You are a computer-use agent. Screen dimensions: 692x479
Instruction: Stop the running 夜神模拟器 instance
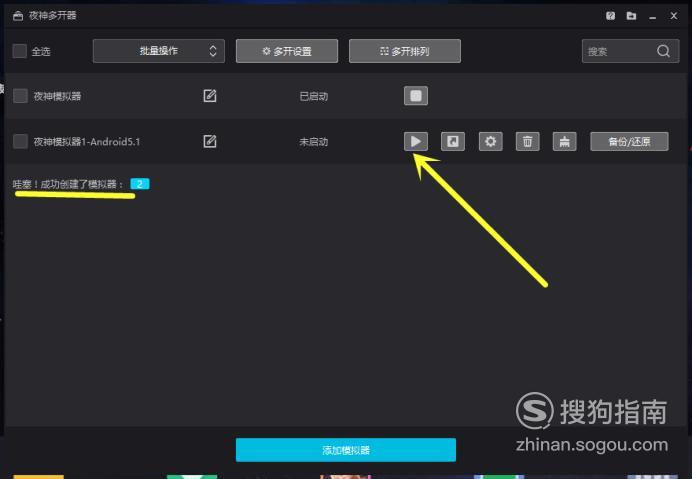point(416,96)
